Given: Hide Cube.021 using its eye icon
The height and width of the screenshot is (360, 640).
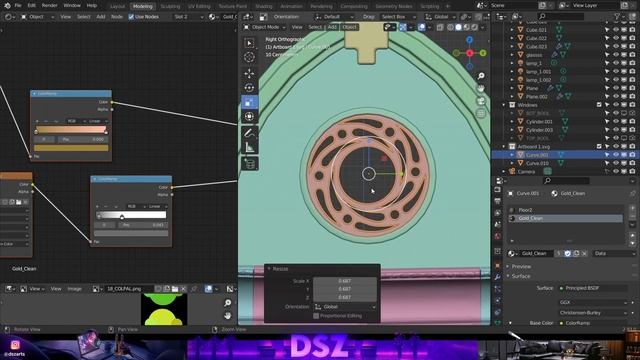Looking at the screenshot, I should tap(616, 30).
